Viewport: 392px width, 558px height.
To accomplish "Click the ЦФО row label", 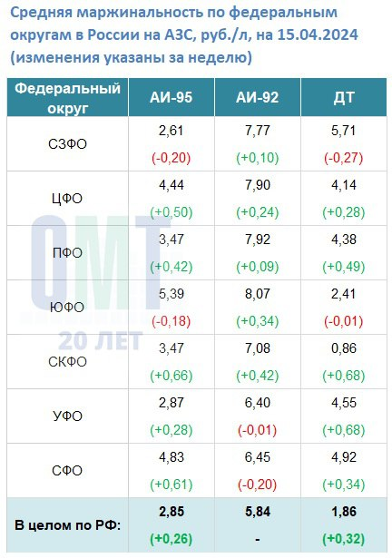I will [x=67, y=199].
